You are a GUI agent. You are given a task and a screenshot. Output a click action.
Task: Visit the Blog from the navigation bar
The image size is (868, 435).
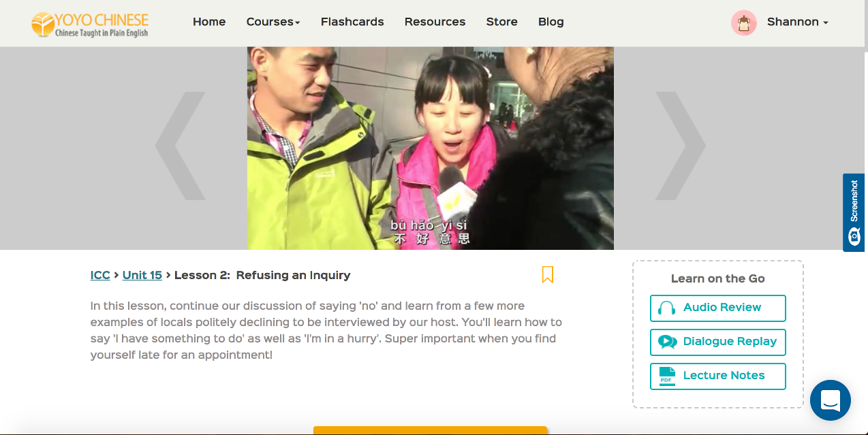pos(551,22)
